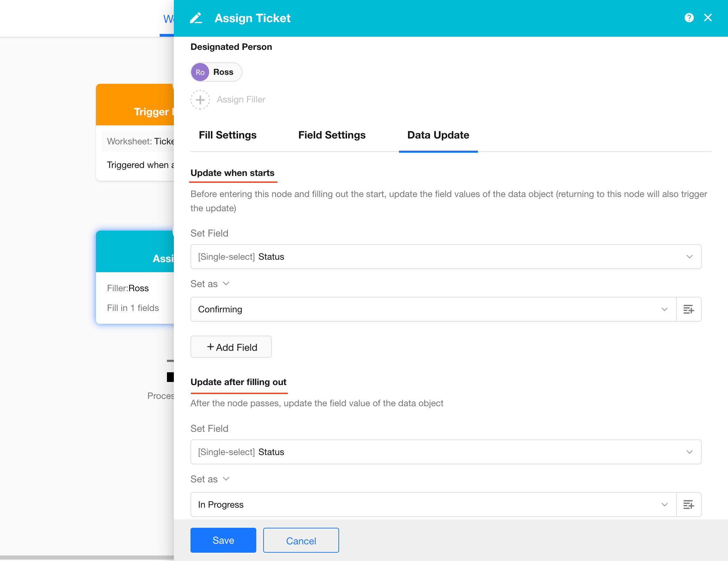
Task: Click the pencil edit icon beside title
Action: [x=196, y=18]
